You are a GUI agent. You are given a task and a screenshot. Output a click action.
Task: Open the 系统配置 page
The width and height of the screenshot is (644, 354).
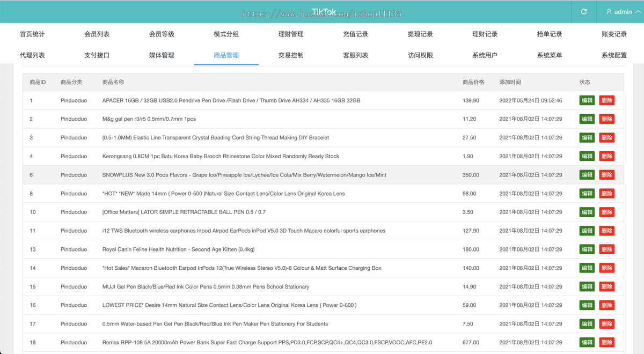(x=614, y=55)
